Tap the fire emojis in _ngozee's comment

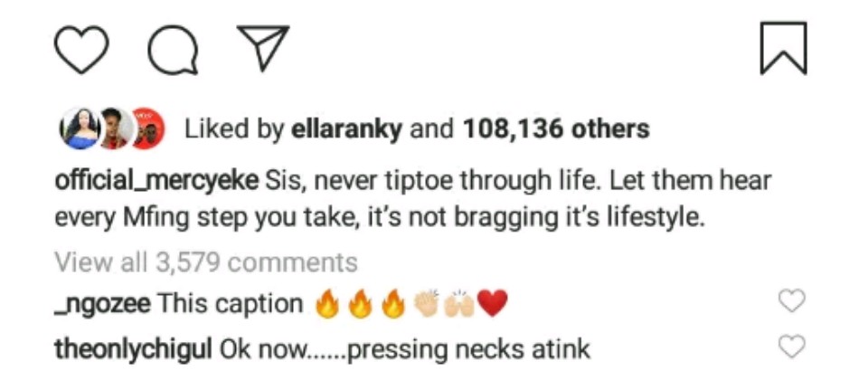[361, 304]
